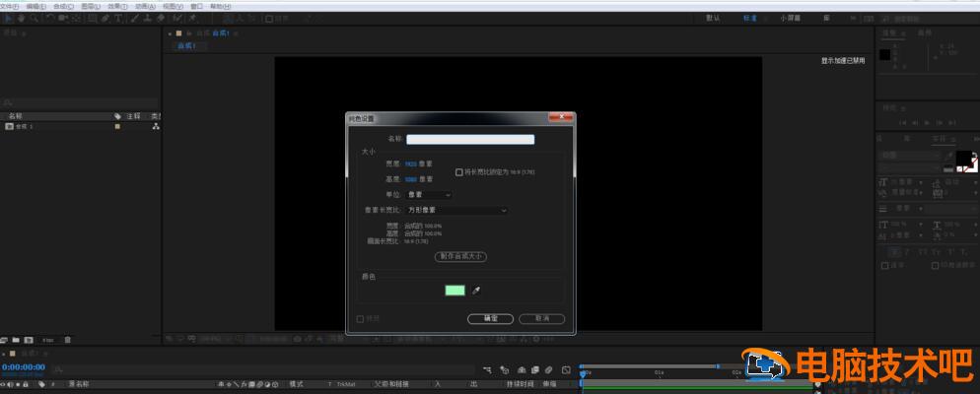This screenshot has width=980, height=394.
Task: Open the composition viewer panel dropdown
Action: [236, 33]
